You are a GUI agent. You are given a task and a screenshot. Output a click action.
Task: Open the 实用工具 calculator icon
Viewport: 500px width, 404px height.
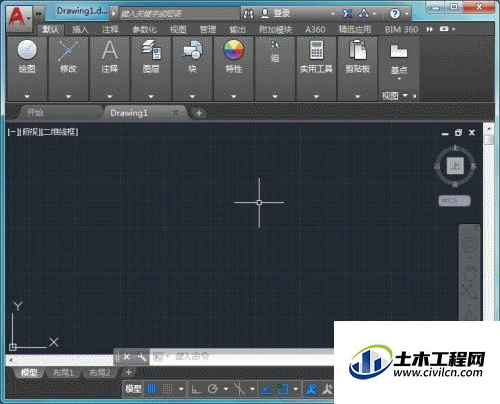316,50
